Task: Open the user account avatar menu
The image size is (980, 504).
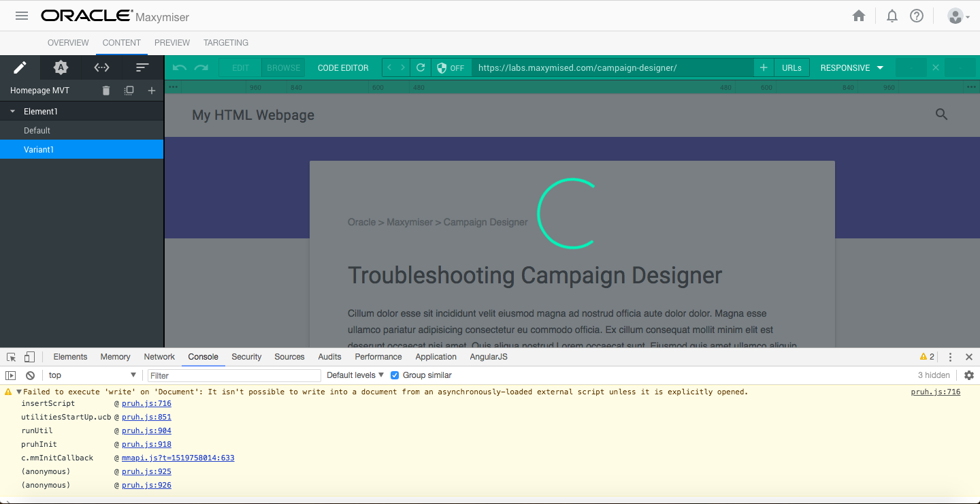Action: (x=958, y=16)
